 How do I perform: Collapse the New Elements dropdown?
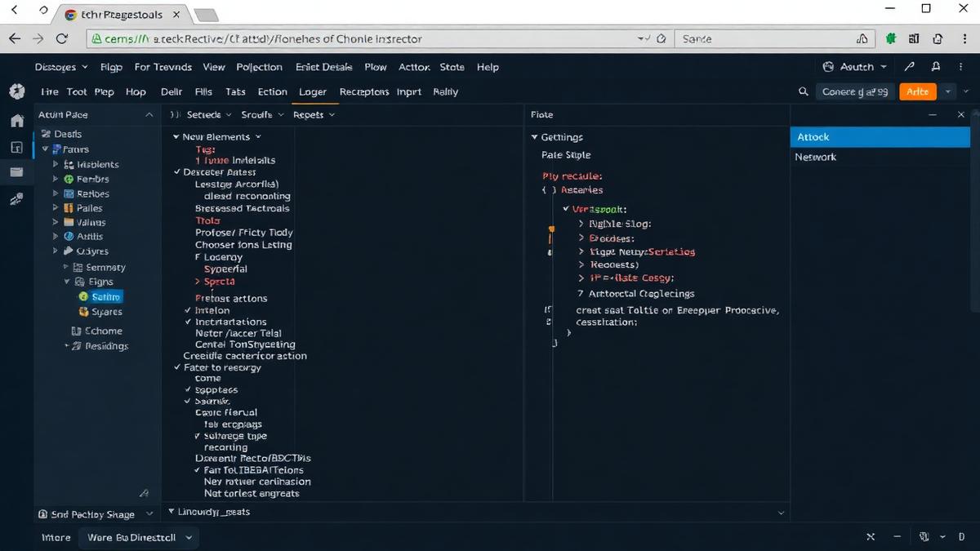pyautogui.click(x=176, y=136)
